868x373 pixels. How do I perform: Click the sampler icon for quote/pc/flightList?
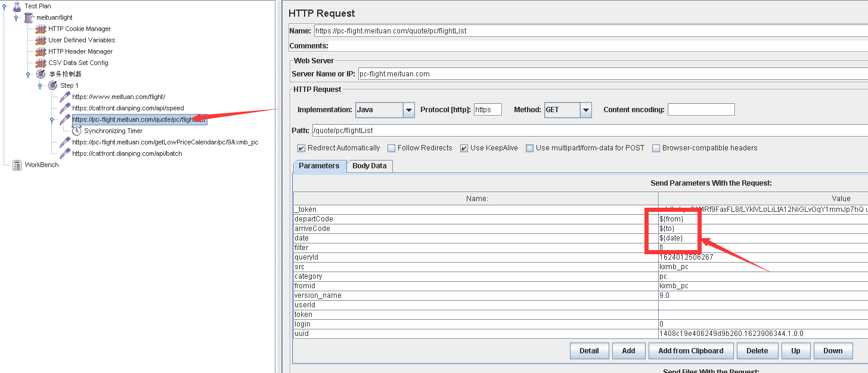(64, 119)
